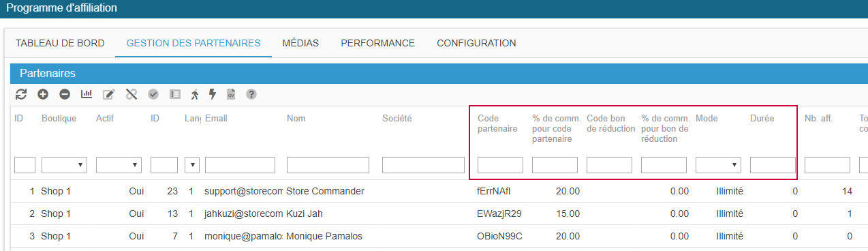Screen dimensions: 868x251
Task: Click the walking person icon
Action: (195, 94)
